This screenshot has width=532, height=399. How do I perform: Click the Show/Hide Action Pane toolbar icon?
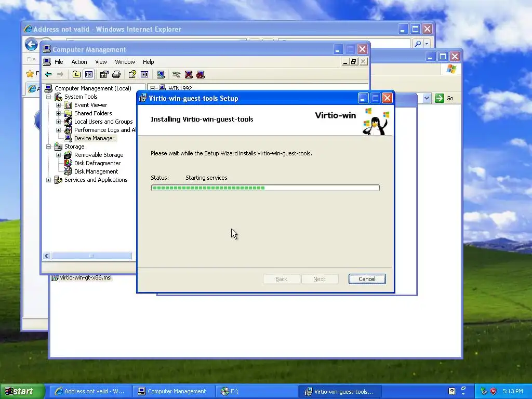coord(144,74)
